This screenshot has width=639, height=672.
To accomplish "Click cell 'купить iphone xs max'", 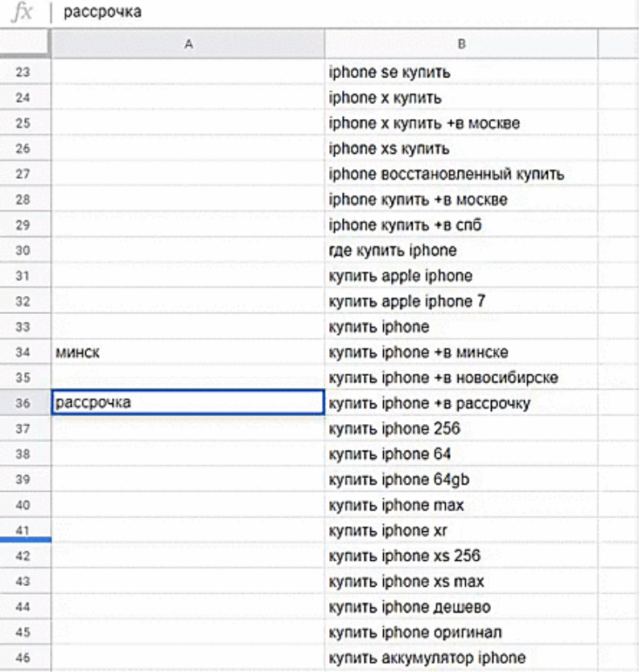I will pyautogui.click(x=461, y=581).
